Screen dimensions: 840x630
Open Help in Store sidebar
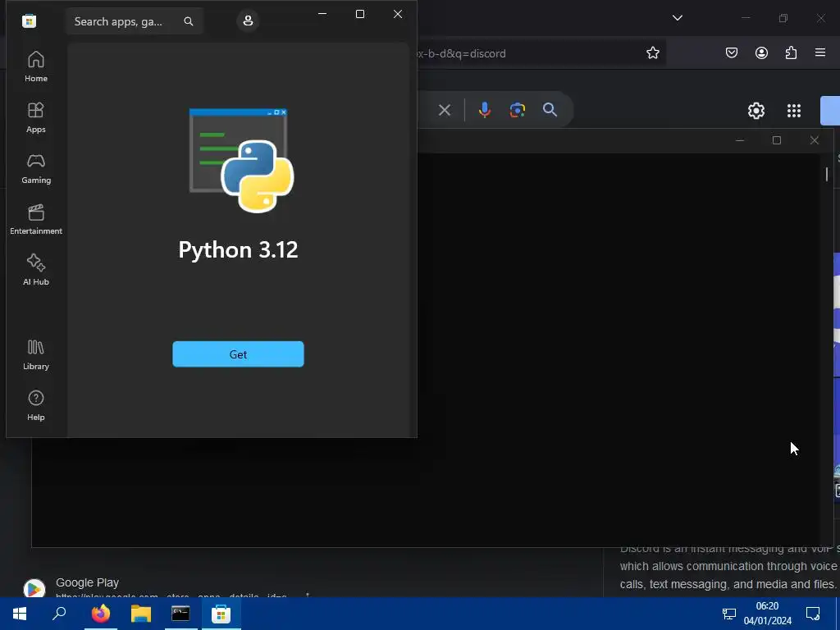pyautogui.click(x=36, y=405)
